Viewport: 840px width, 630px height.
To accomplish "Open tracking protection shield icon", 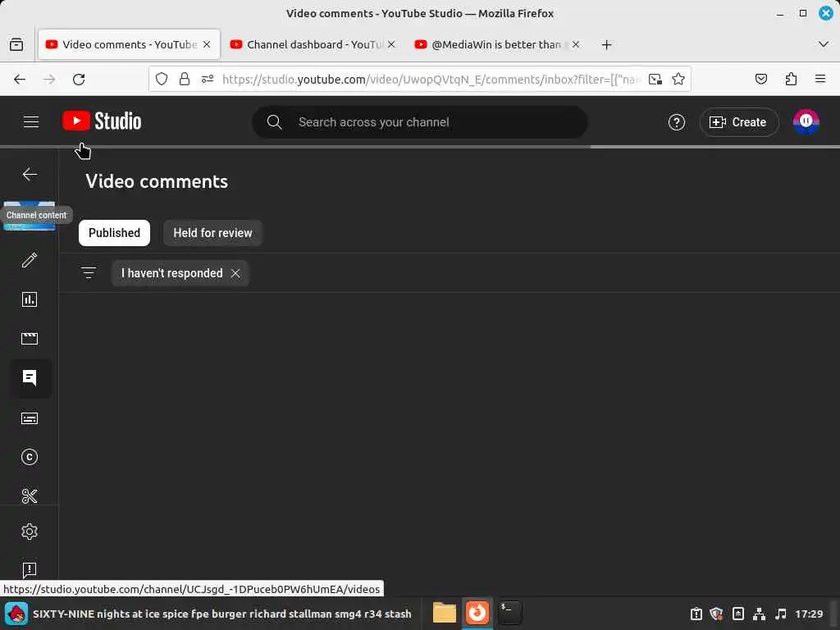I will [x=162, y=80].
